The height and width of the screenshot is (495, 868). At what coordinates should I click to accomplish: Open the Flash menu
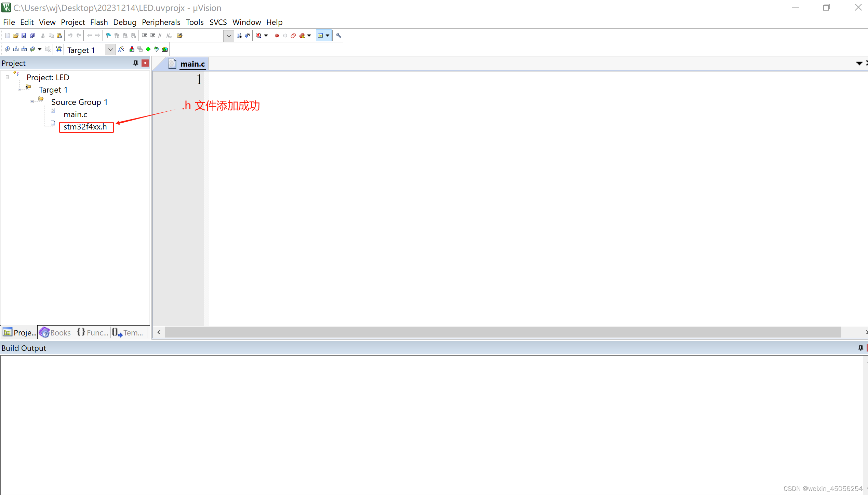(99, 22)
